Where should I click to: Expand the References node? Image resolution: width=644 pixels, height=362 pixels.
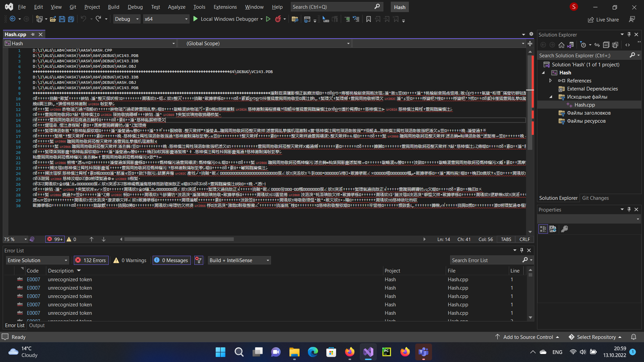[x=550, y=80]
